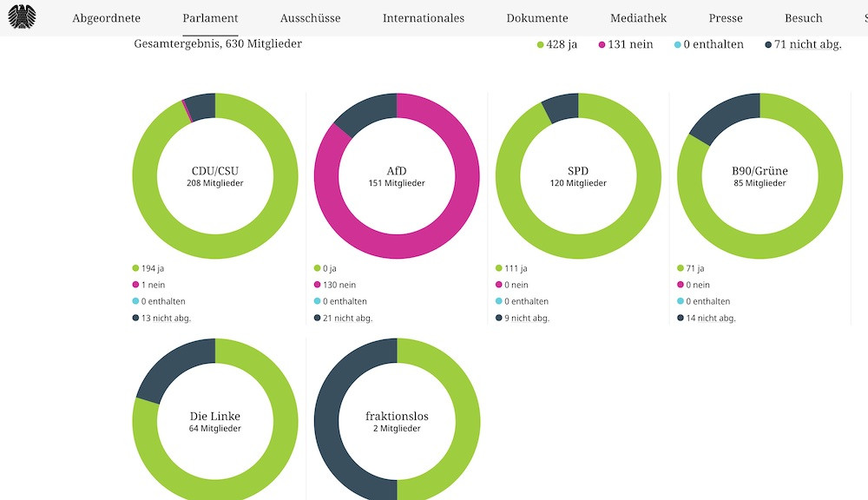This screenshot has width=868, height=500.
Task: Open the Ausschüsse menu
Action: [x=310, y=18]
